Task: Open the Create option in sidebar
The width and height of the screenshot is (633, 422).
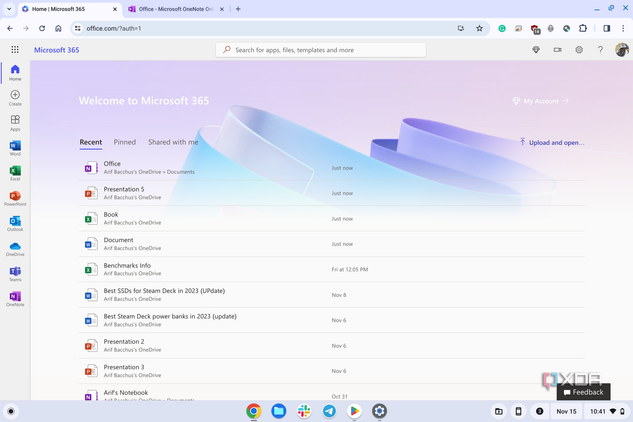Action: (15, 98)
